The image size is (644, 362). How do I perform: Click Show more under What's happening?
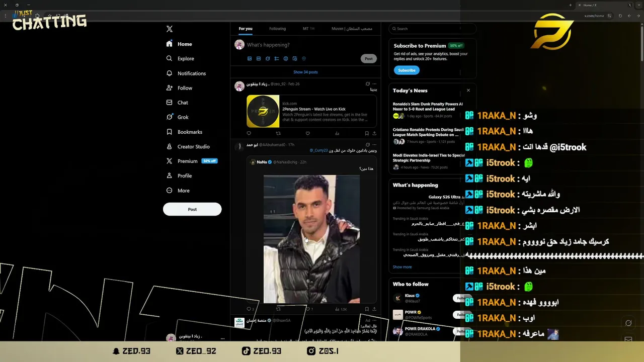coord(402,267)
